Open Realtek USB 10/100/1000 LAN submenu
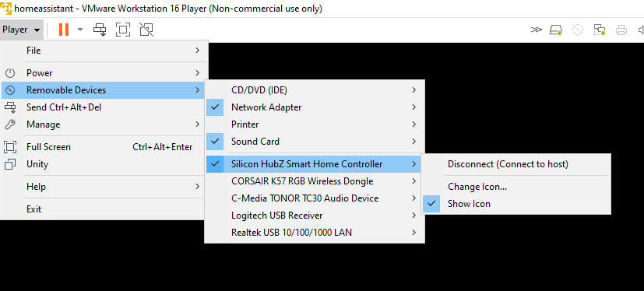 (315, 233)
